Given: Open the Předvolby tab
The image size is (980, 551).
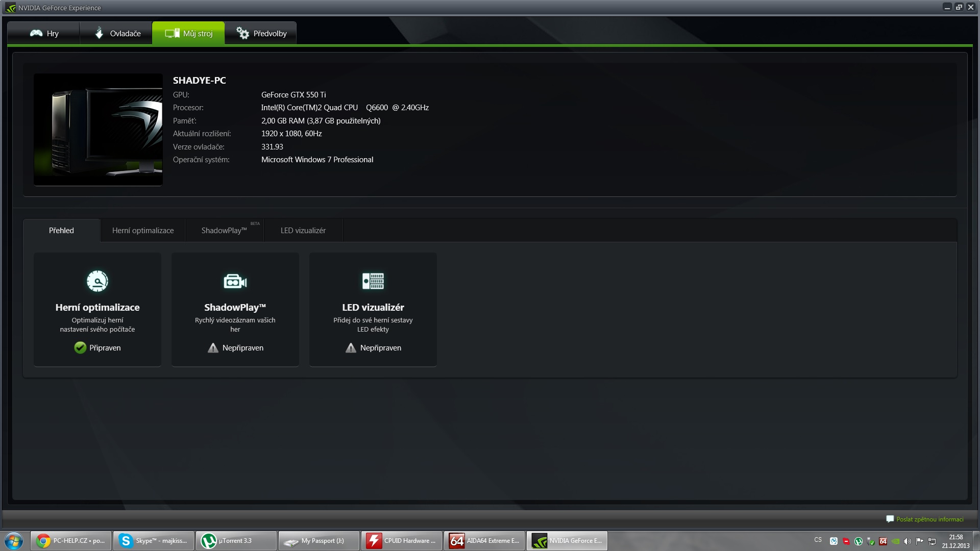Looking at the screenshot, I should [x=261, y=33].
